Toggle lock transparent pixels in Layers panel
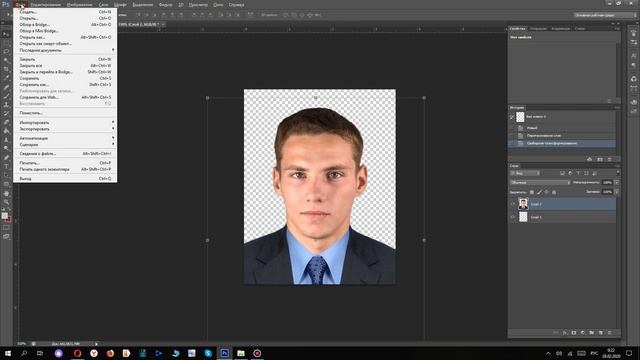Image resolution: width=640 pixels, height=360 pixels. click(x=531, y=192)
